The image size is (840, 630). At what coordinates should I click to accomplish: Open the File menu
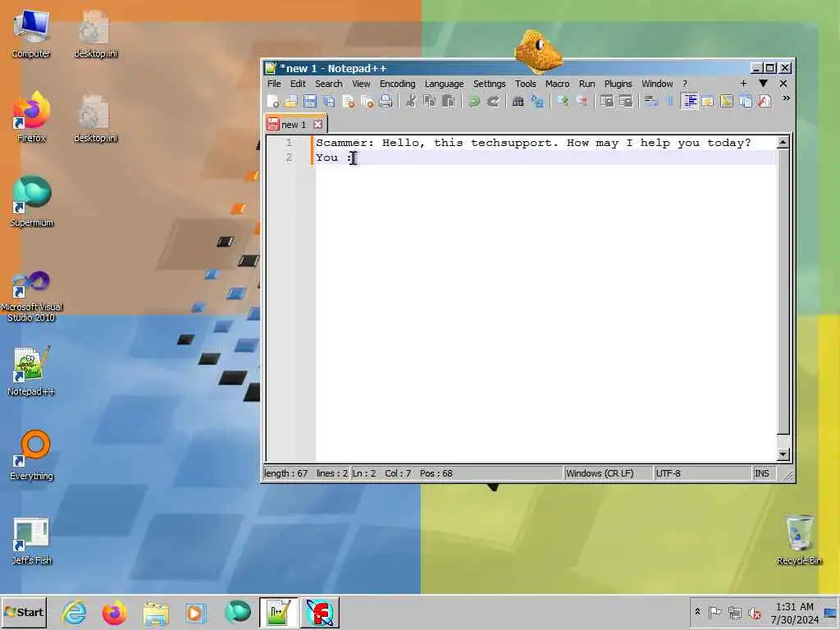[x=274, y=84]
